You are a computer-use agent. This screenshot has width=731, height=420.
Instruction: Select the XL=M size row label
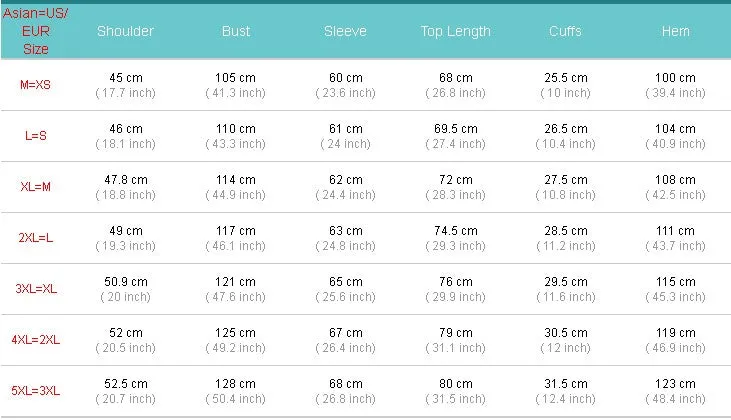35,187
